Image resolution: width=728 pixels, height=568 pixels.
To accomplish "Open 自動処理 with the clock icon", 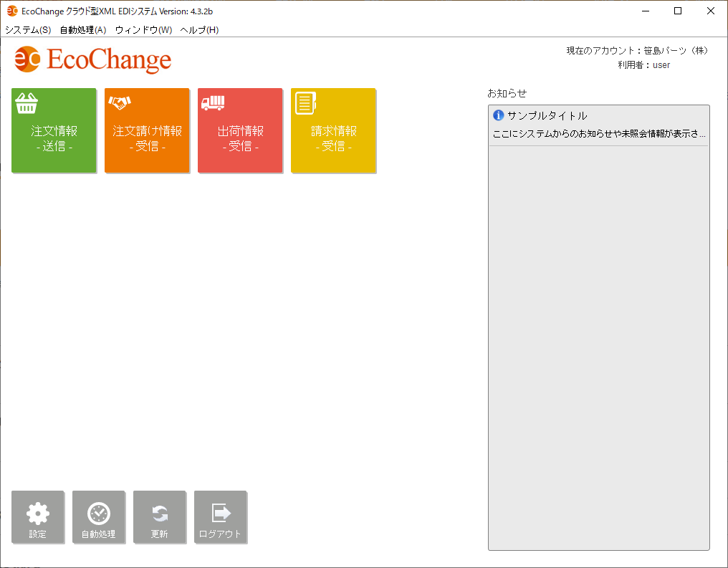I will pos(98,516).
